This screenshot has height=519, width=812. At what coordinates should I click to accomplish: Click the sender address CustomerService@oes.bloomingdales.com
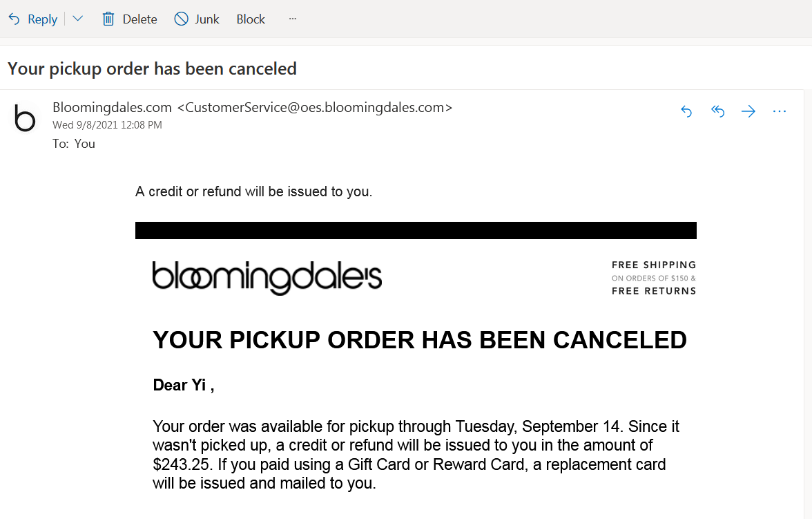[314, 107]
